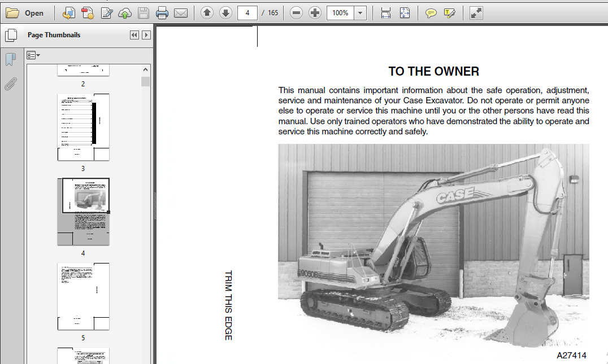Go to previous page arrow
The height and width of the screenshot is (364, 608).
pyautogui.click(x=207, y=13)
